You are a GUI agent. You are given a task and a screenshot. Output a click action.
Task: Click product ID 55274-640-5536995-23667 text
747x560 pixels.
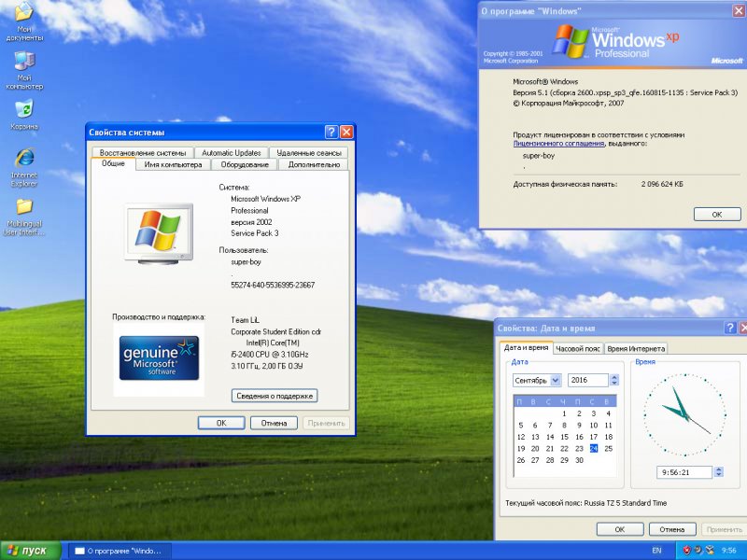273,285
